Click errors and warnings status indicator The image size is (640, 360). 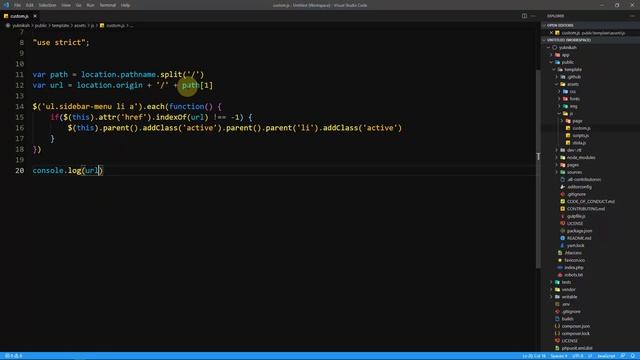[13, 356]
